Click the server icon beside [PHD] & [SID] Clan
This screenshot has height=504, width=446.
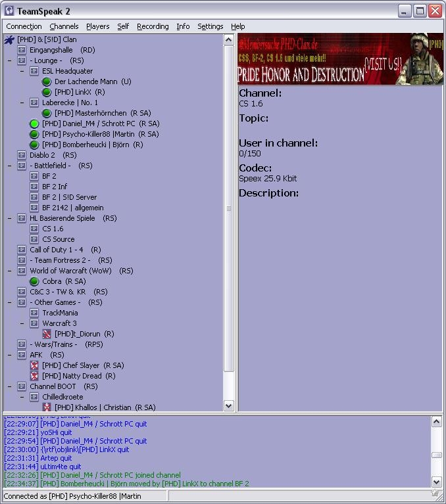click(x=9, y=39)
